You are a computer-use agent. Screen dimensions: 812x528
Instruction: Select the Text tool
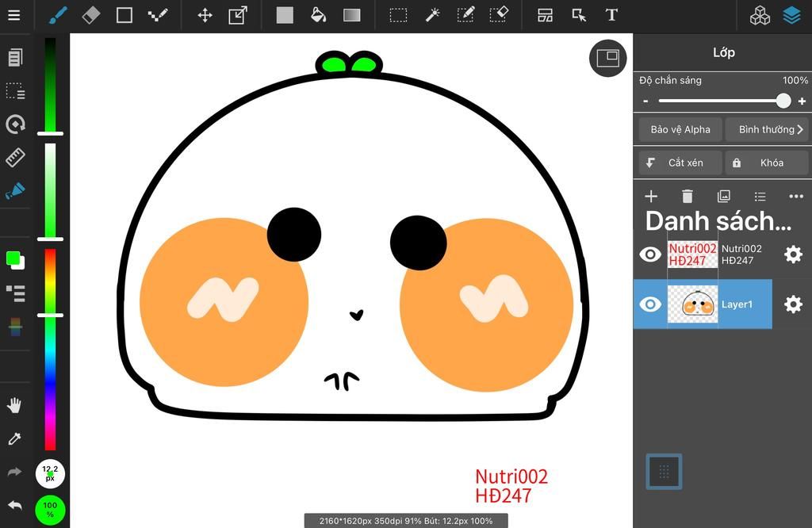[x=611, y=15]
